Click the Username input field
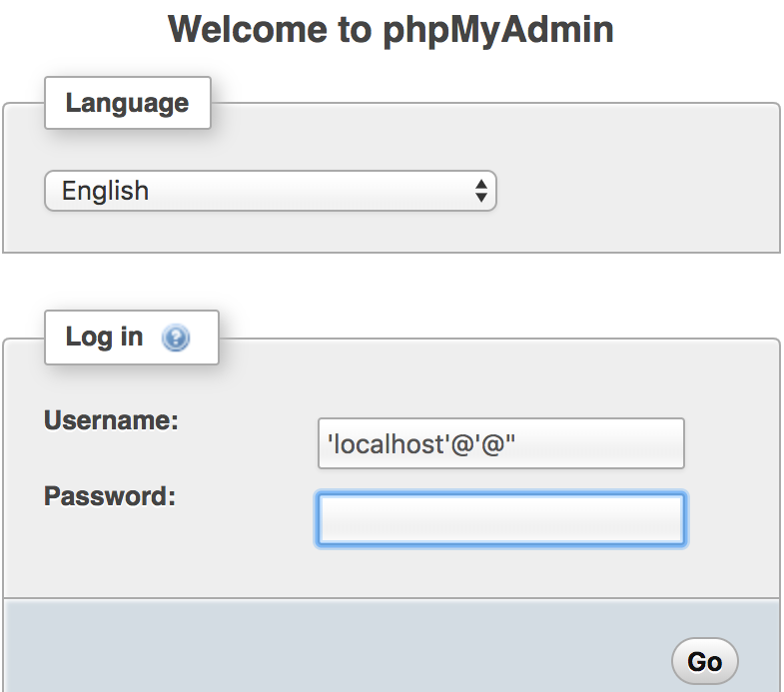The image size is (784, 692). (x=501, y=443)
